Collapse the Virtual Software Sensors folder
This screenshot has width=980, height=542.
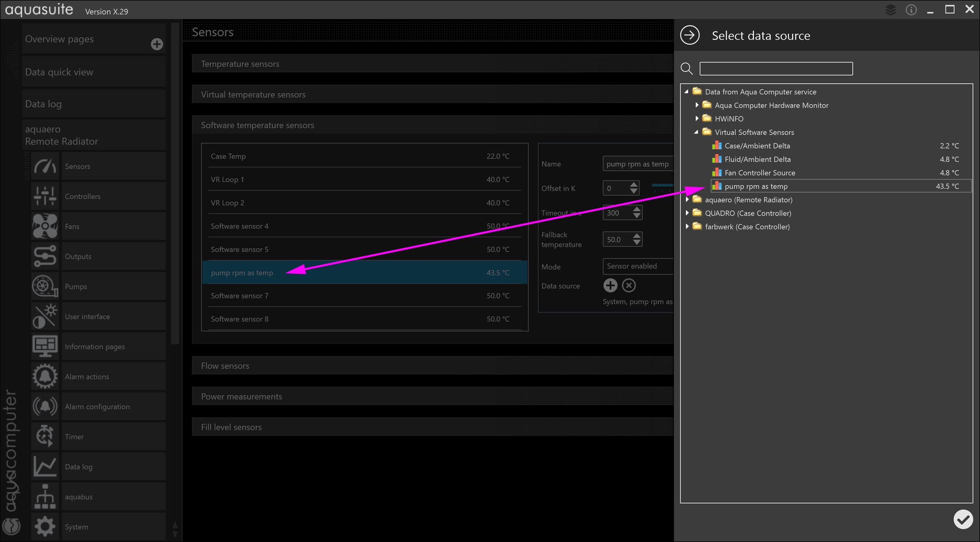point(697,132)
